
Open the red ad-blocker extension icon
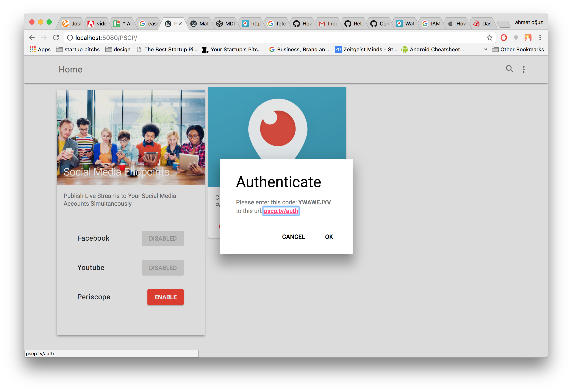(x=504, y=38)
